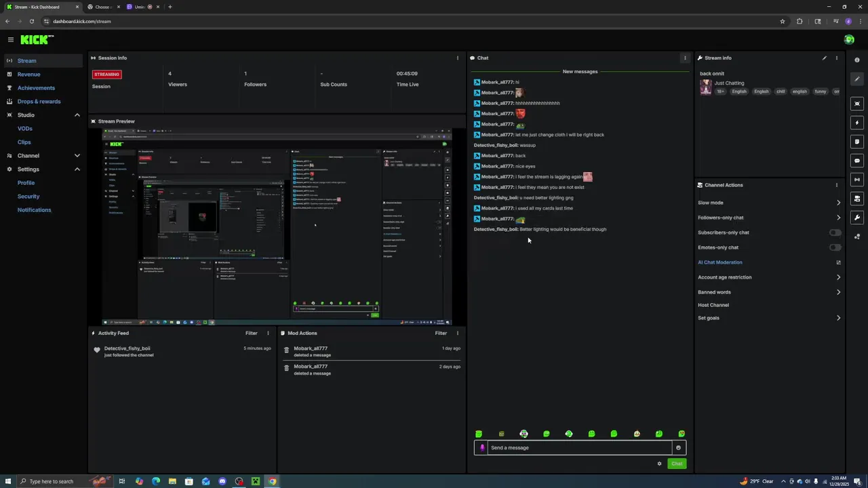Image resolution: width=868 pixels, height=488 pixels.
Task: Click Host Channel action
Action: click(713, 305)
